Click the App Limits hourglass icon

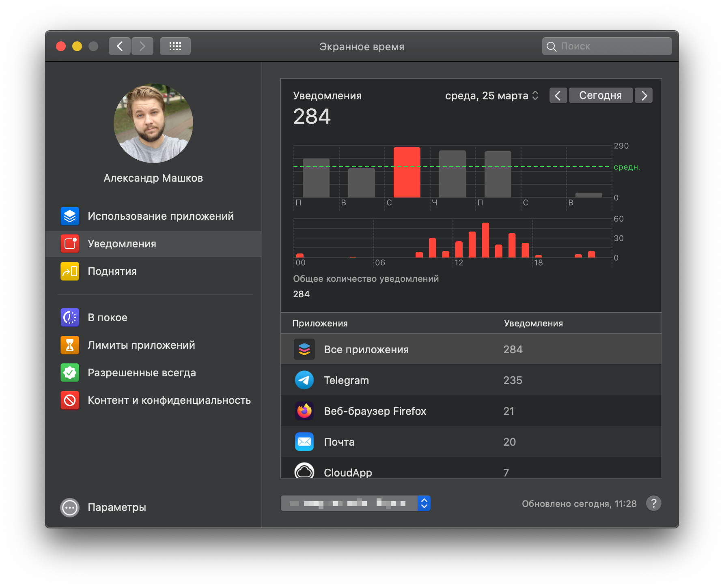70,345
